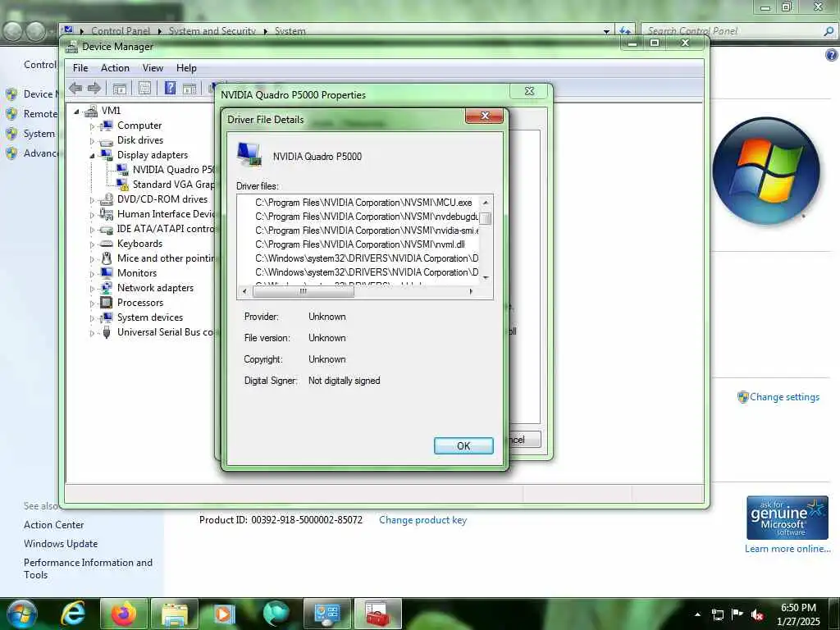Open the File menu in Device Manager
The height and width of the screenshot is (630, 840).
80,68
